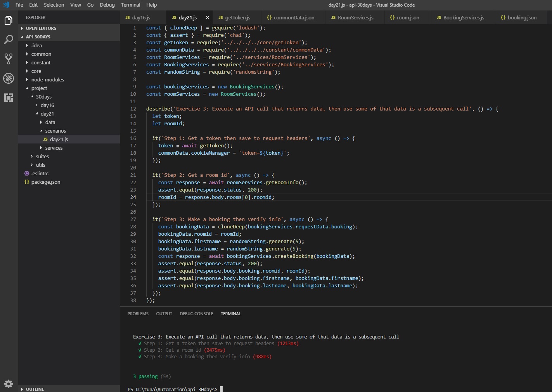Image resolution: width=552 pixels, height=392 pixels.
Task: Switch to the RoomServices.js tab
Action: 355,17
